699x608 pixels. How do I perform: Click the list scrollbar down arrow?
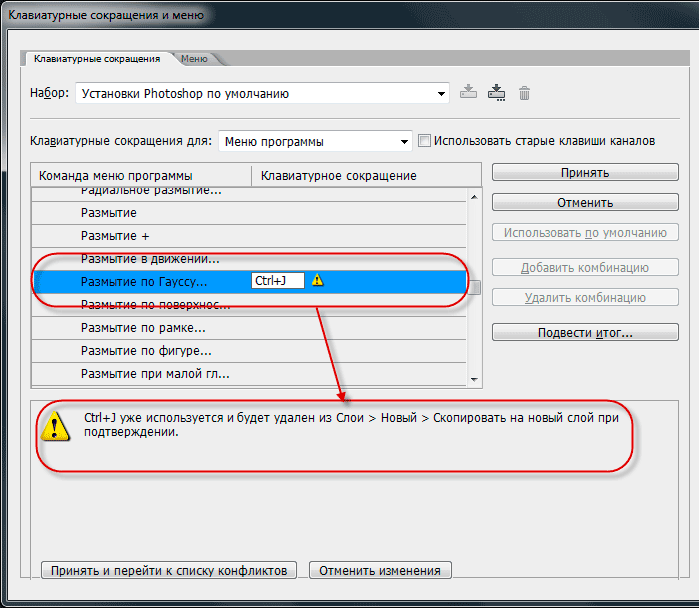coord(474,379)
